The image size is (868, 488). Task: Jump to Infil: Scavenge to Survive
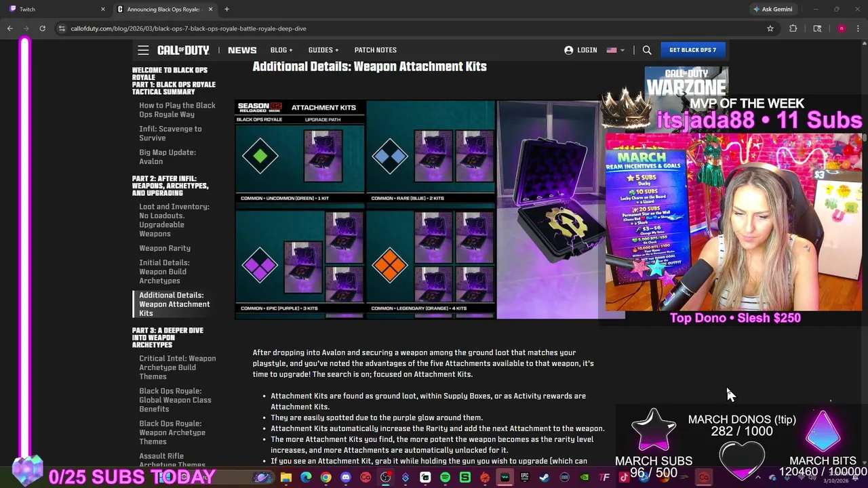170,134
